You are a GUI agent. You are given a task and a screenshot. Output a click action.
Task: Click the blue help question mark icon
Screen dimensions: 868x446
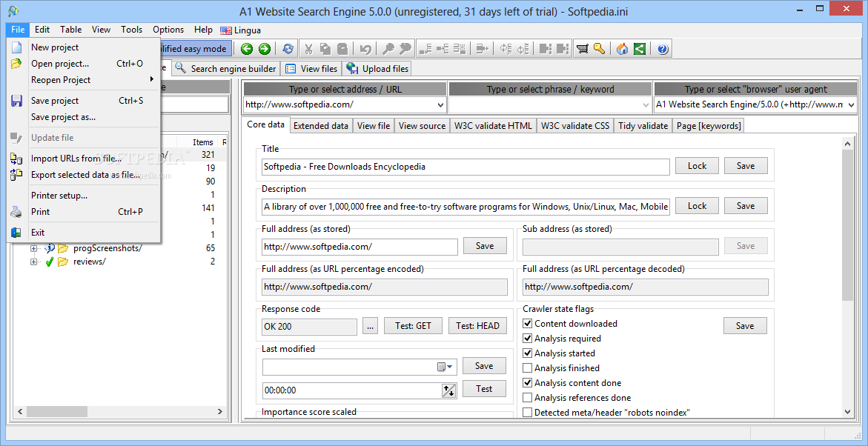(x=663, y=49)
